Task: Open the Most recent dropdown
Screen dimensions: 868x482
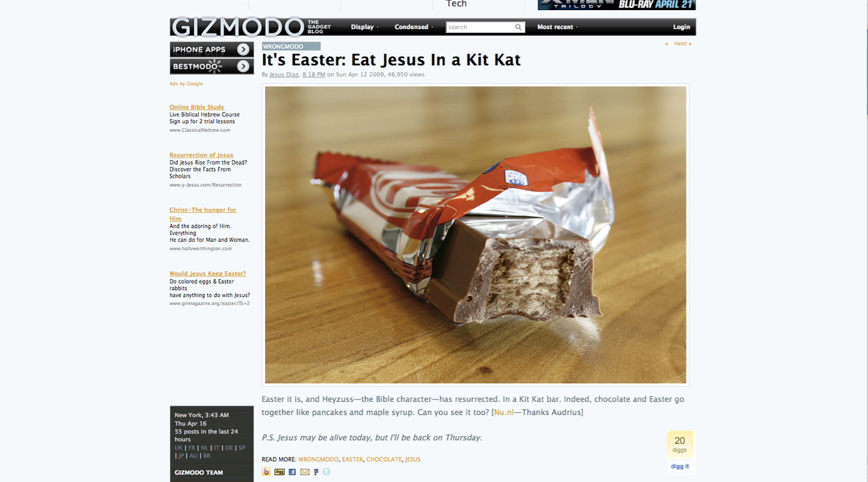Action: [x=557, y=27]
